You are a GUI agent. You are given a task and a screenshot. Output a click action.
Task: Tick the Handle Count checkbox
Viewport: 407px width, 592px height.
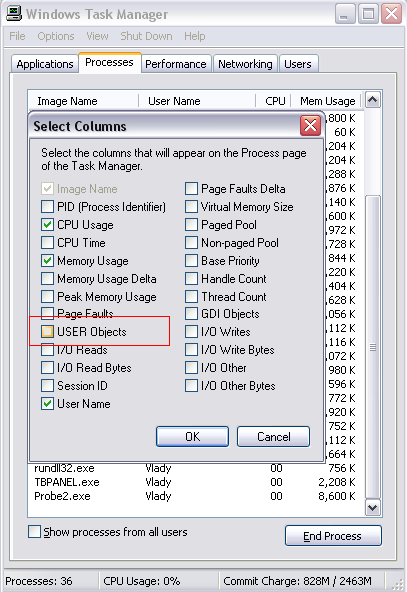[x=191, y=279]
